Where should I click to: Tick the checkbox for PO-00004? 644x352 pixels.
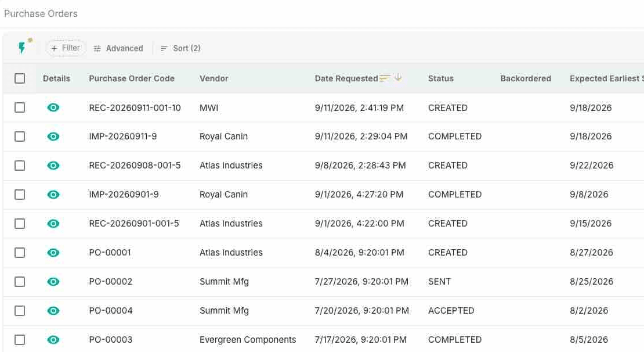point(20,311)
